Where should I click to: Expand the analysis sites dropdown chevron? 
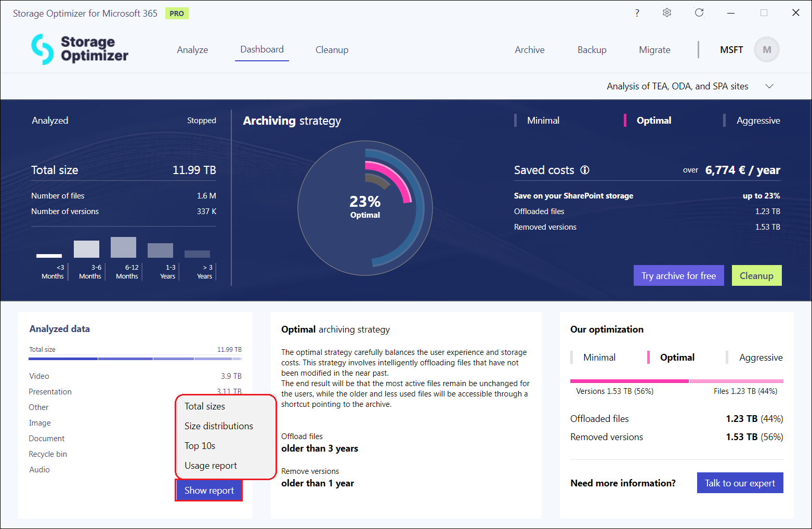tap(769, 86)
